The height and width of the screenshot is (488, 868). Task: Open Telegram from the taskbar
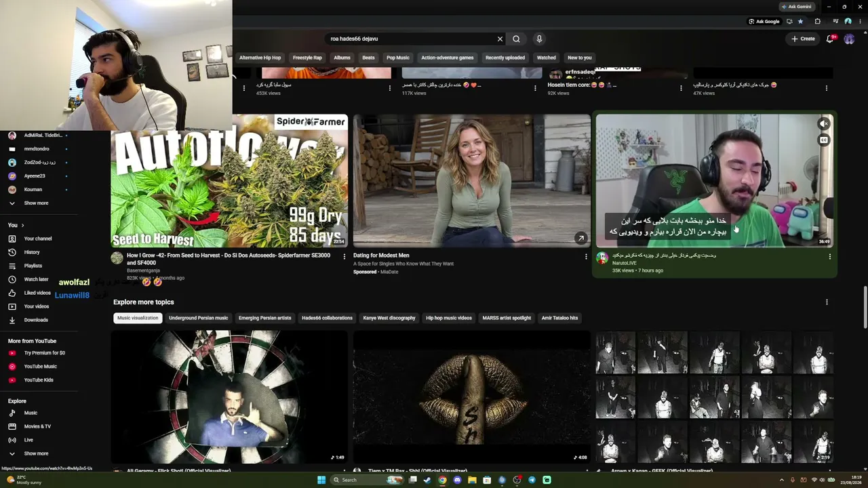[x=532, y=480]
